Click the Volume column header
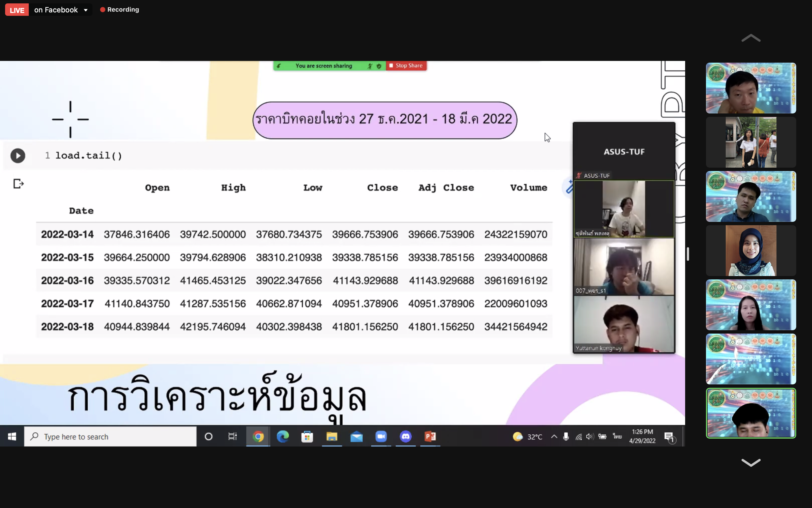The height and width of the screenshot is (508, 812). [528, 188]
